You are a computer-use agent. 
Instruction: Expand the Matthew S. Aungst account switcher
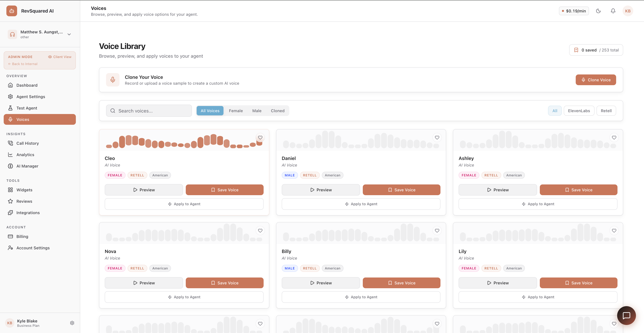pyautogui.click(x=40, y=35)
